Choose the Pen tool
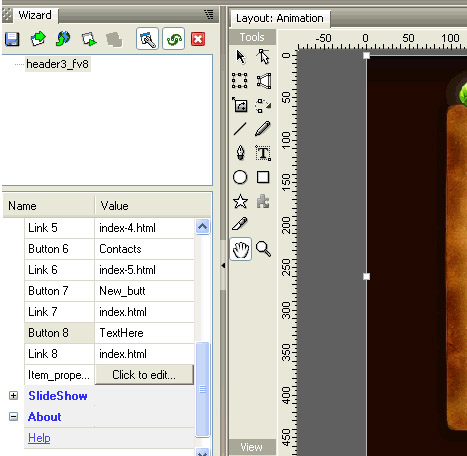The height and width of the screenshot is (456, 467). pos(240,153)
